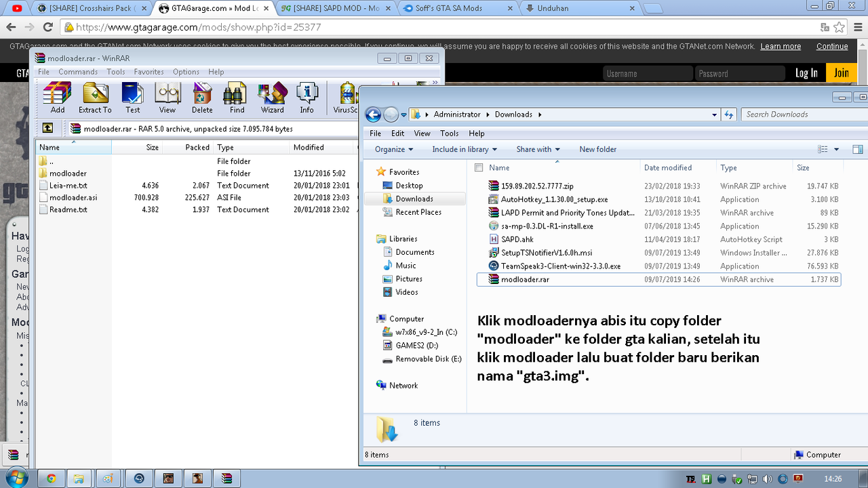Screen dimensions: 868x488
Task: Click the Join button on GTAGarage
Action: [842, 73]
